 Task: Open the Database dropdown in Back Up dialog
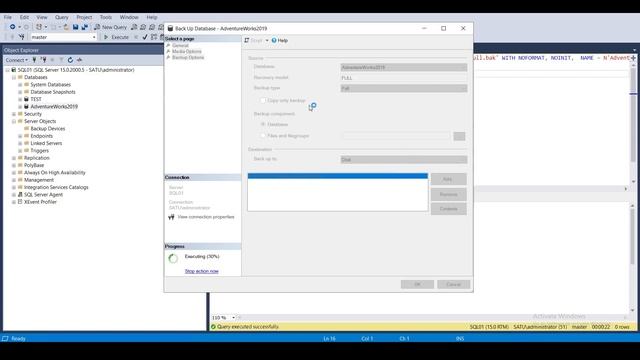(x=404, y=67)
